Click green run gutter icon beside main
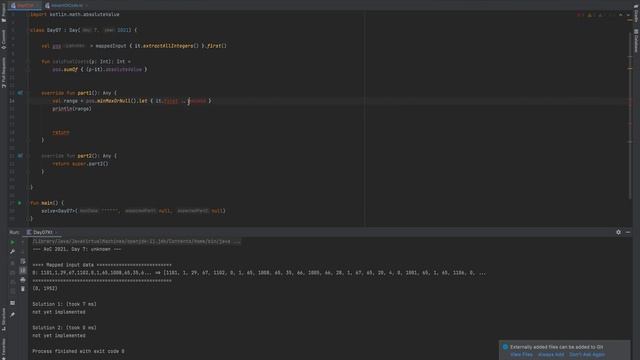The width and height of the screenshot is (640, 360). [x=19, y=203]
